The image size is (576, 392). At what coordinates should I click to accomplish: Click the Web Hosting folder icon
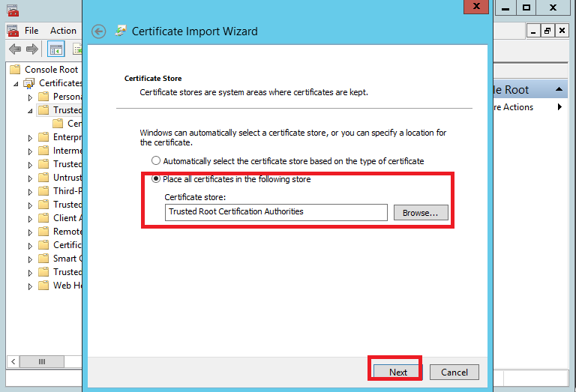coord(43,286)
